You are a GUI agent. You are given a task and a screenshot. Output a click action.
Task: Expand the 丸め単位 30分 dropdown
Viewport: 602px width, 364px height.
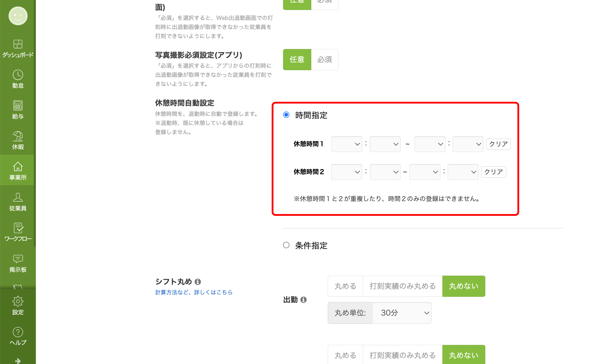pos(402,313)
